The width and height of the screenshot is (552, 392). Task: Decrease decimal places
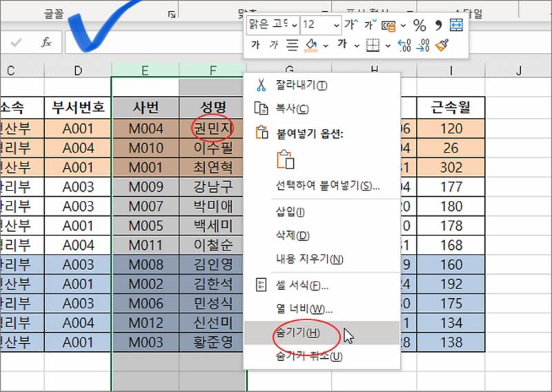423,46
